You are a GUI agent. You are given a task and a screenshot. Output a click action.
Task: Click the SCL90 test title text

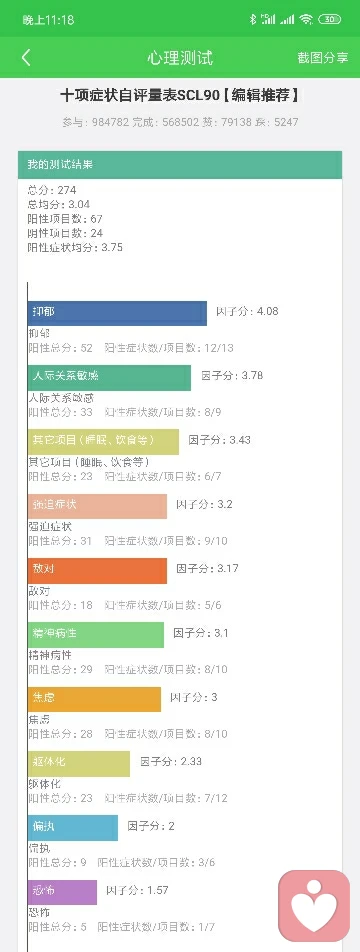[180, 95]
